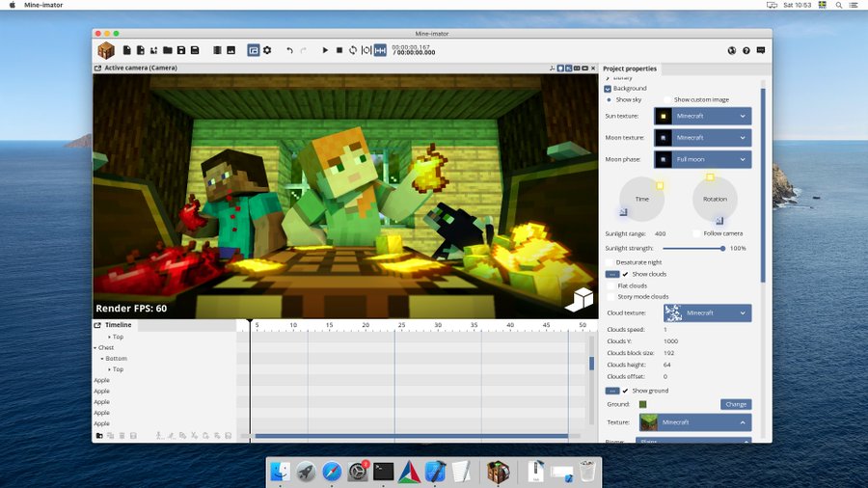868x488 pixels.
Task: Open the Moon phase dropdown
Action: (702, 159)
